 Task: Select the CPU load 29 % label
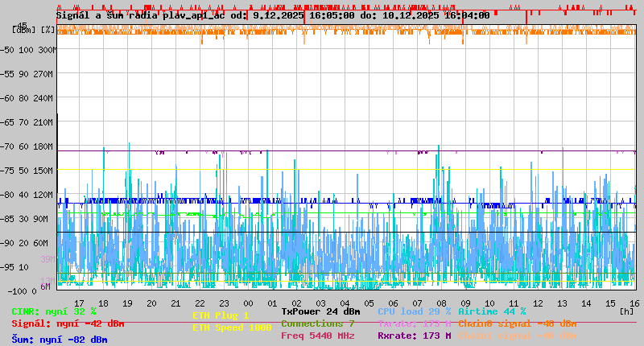[414, 311]
